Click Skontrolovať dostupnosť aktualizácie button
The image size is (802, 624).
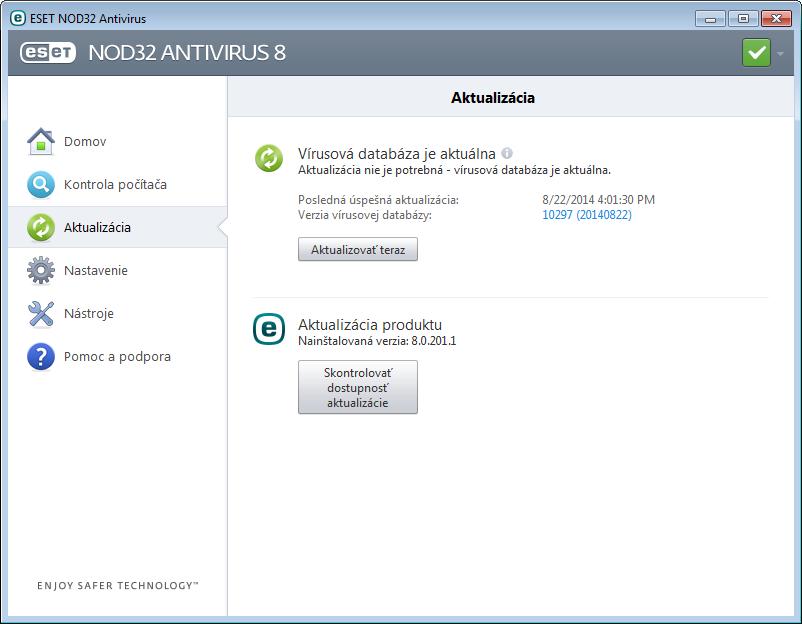(x=358, y=387)
